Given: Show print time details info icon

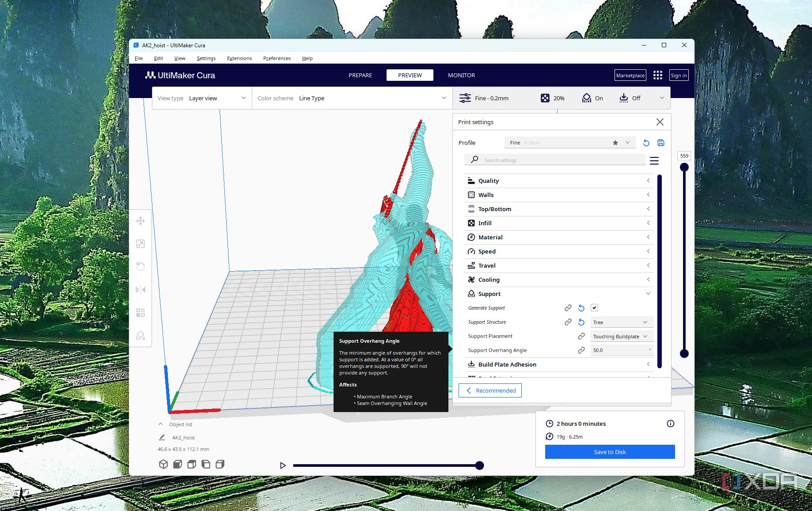Looking at the screenshot, I should click(x=671, y=424).
